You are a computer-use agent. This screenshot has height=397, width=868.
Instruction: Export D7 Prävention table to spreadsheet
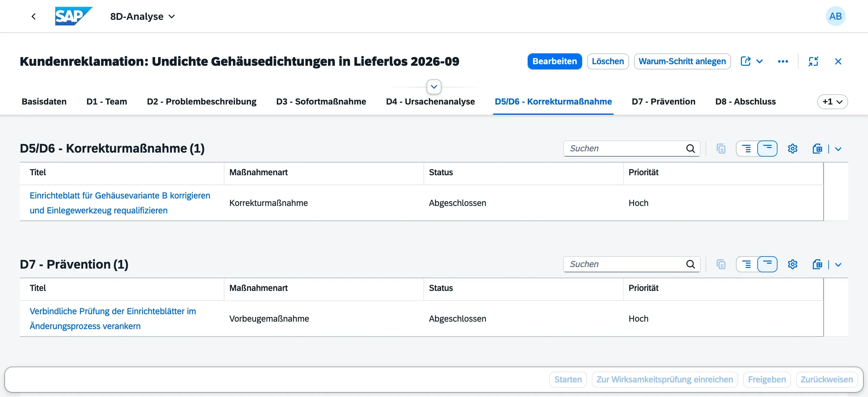coord(817,264)
